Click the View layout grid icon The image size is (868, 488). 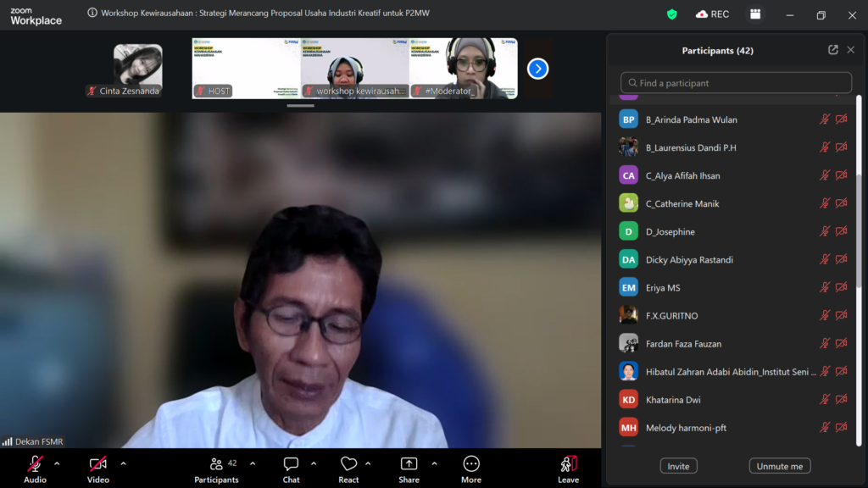(754, 14)
